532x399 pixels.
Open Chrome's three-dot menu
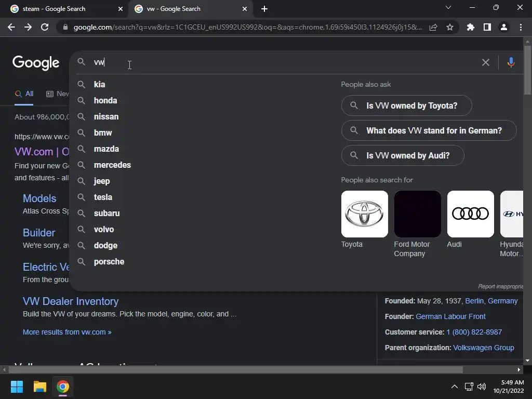click(521, 27)
